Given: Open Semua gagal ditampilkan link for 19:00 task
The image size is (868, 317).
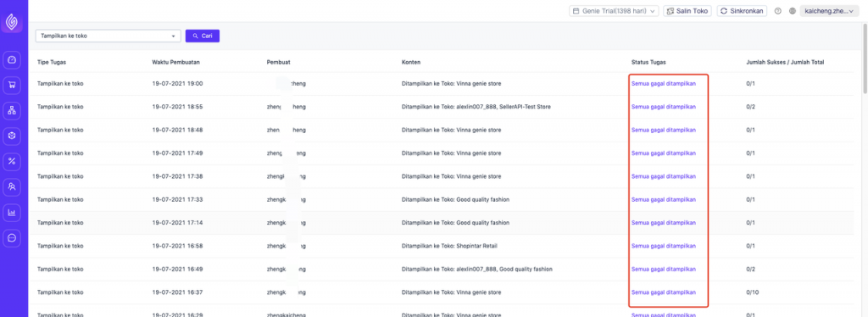Looking at the screenshot, I should pos(663,84).
